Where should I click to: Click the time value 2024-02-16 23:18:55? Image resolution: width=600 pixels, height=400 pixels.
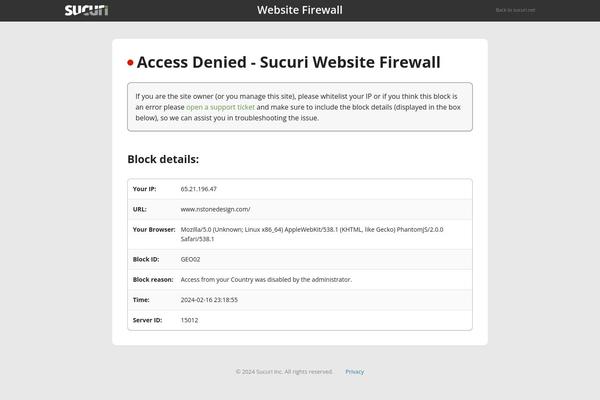pos(209,299)
